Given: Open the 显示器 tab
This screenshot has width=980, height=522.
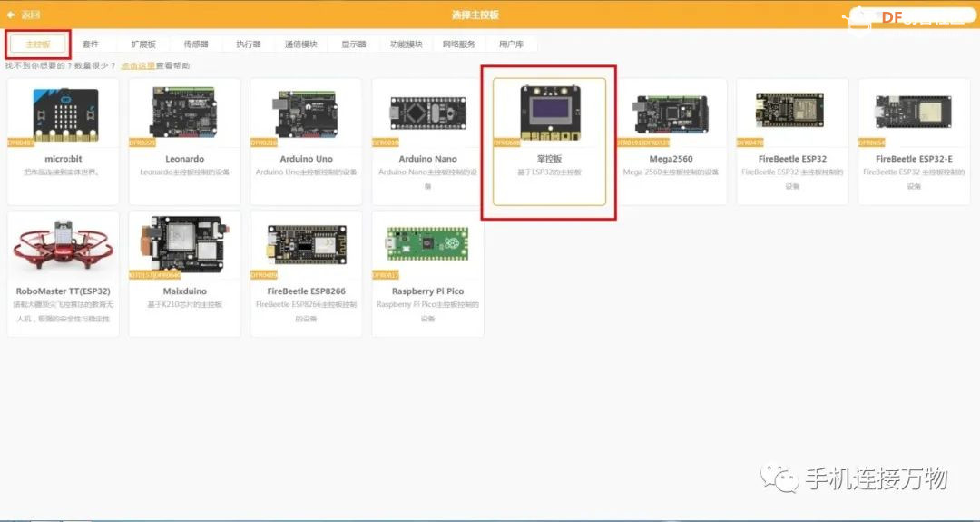Looking at the screenshot, I should 354,44.
